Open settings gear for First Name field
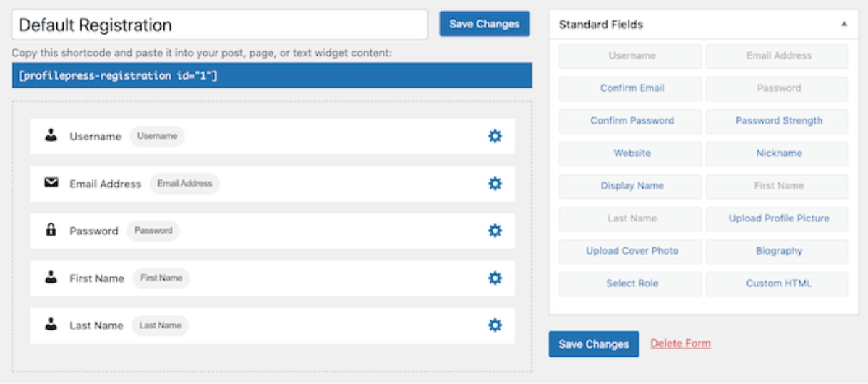 [x=495, y=278]
